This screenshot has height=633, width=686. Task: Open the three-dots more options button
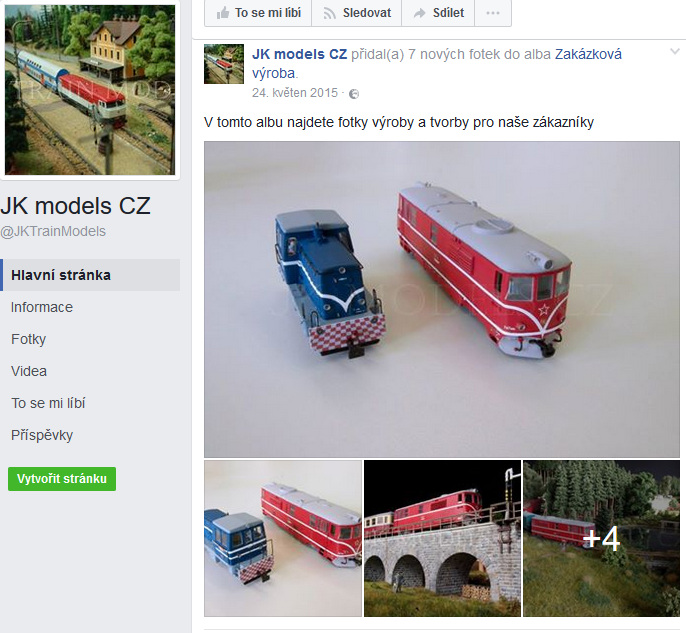coord(493,13)
